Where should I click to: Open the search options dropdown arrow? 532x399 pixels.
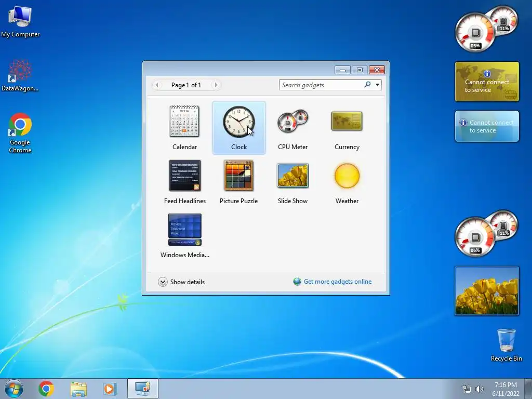tap(377, 85)
